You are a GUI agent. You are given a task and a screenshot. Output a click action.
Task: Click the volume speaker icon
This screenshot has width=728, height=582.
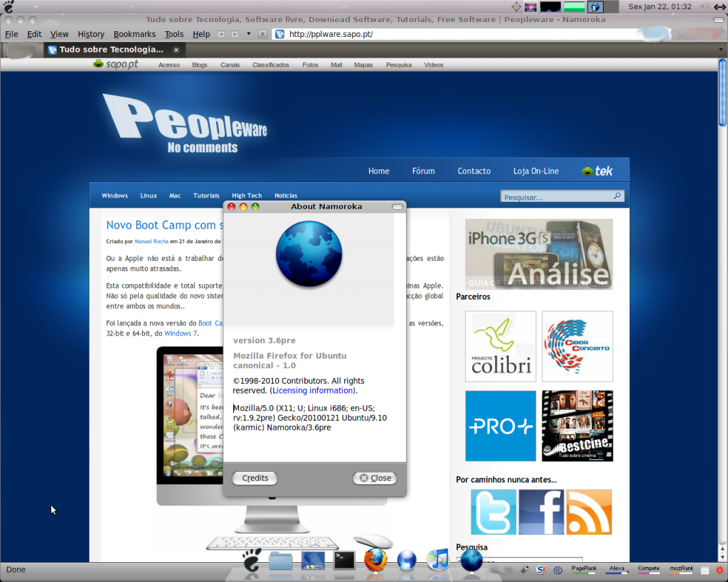(x=705, y=6)
